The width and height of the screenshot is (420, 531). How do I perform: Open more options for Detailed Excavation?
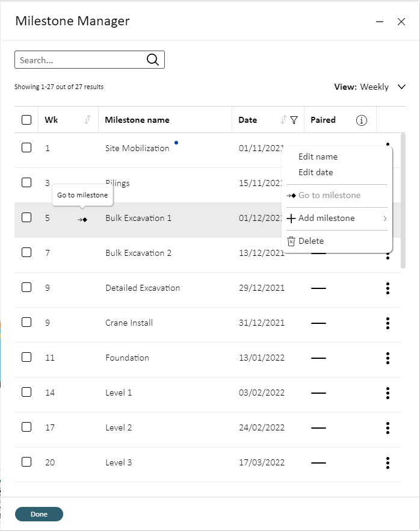click(388, 288)
